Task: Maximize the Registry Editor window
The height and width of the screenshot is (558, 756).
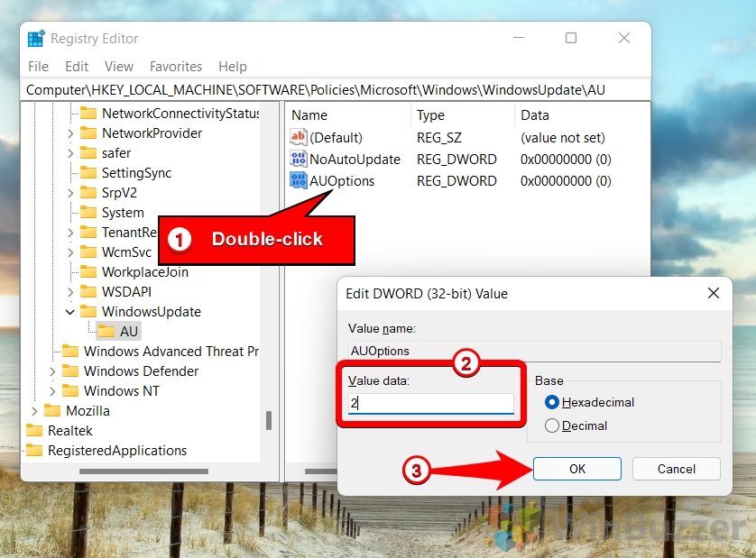Action: tap(571, 38)
